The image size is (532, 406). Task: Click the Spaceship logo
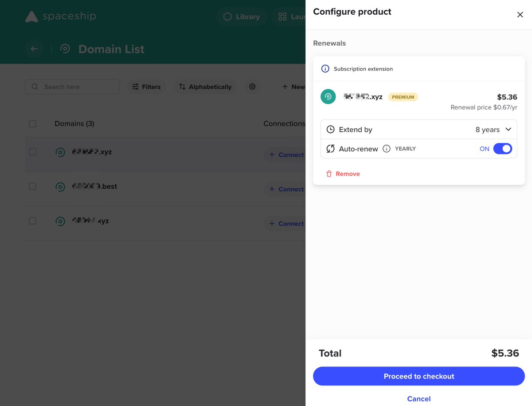click(x=60, y=17)
